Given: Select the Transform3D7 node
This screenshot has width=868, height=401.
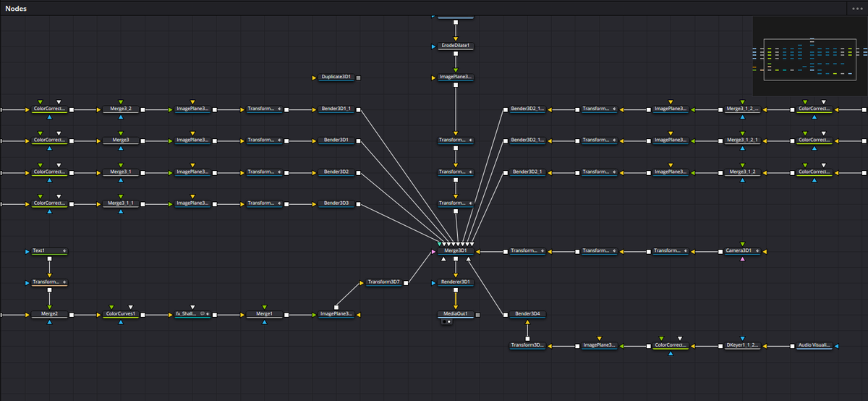Looking at the screenshot, I should click(383, 282).
